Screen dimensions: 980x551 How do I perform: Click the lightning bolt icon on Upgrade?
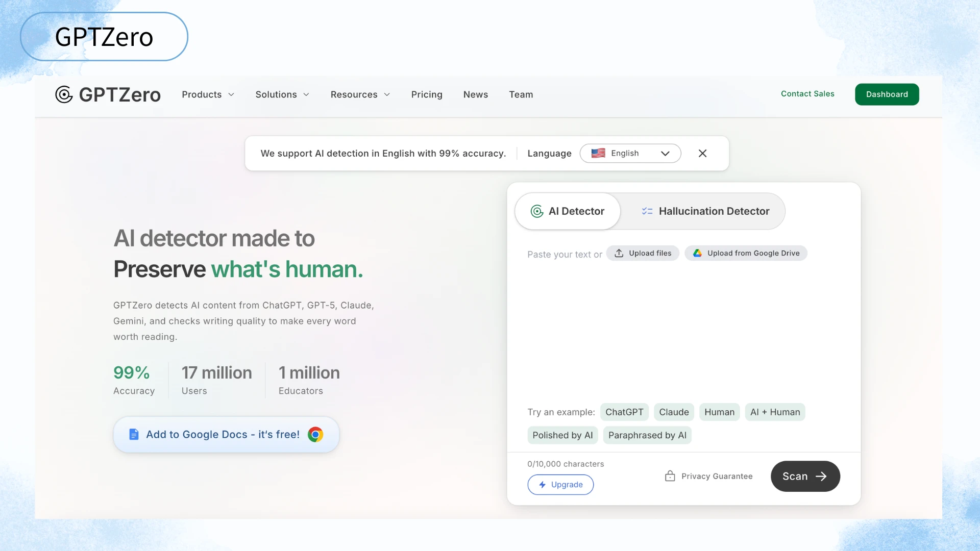tap(542, 485)
